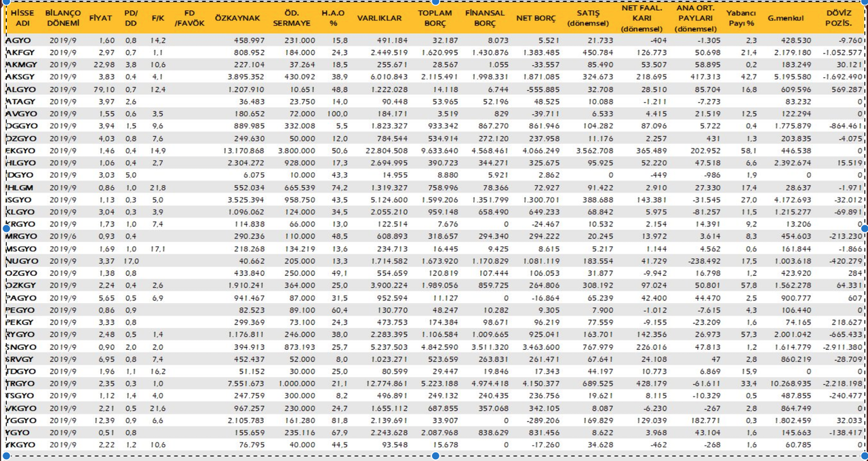Image resolution: width=868 pixels, height=461 pixels.
Task: Select the FİNANSAL BORÇ column header
Action: pos(485,18)
